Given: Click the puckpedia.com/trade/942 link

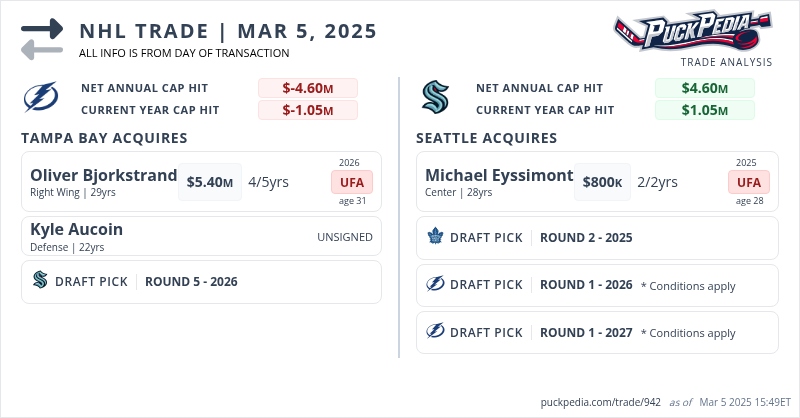Looking at the screenshot, I should [600, 402].
